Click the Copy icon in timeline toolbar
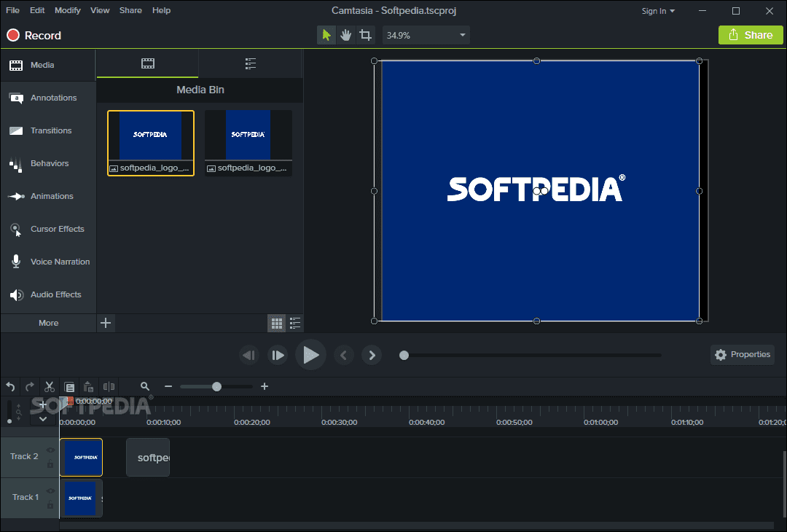 click(69, 387)
